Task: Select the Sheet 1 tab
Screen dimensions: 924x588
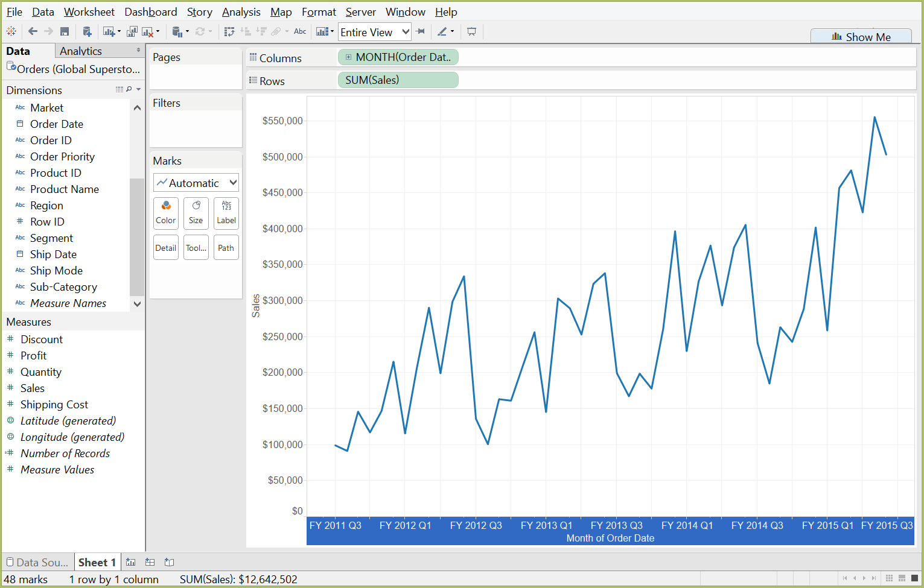Action: [97, 561]
